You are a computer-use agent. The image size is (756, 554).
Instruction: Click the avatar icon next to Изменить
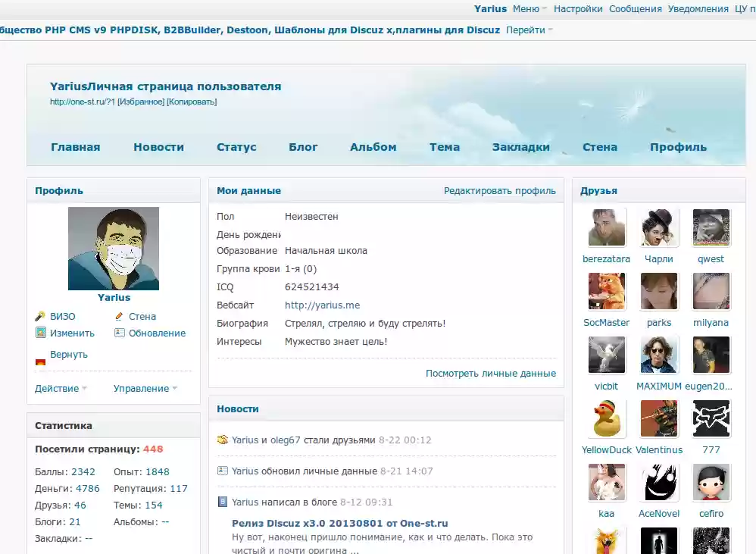pyautogui.click(x=42, y=333)
